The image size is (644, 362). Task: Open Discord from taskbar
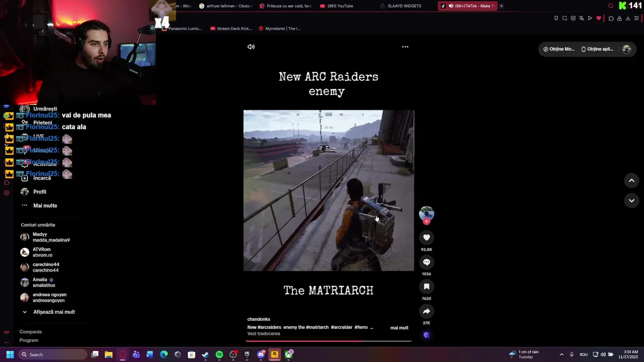tap(261, 354)
